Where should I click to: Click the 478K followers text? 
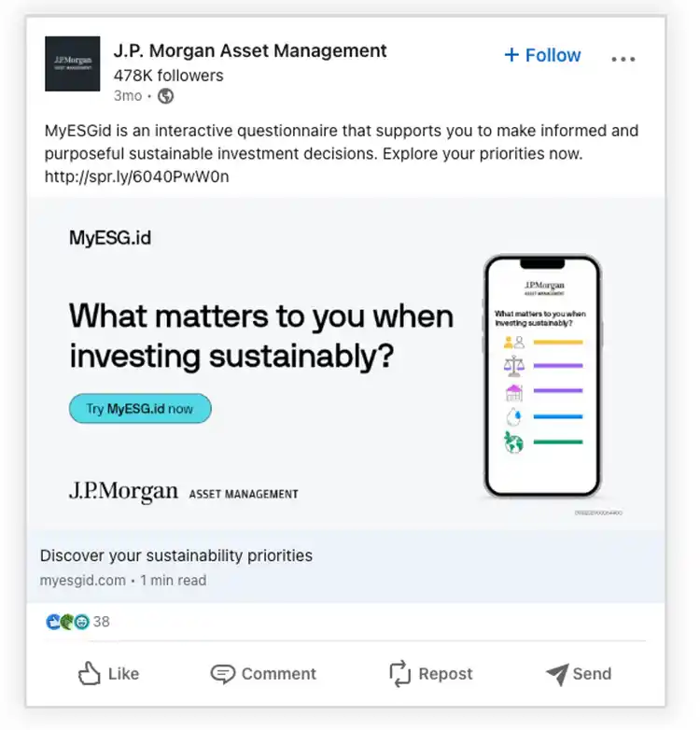(x=168, y=76)
